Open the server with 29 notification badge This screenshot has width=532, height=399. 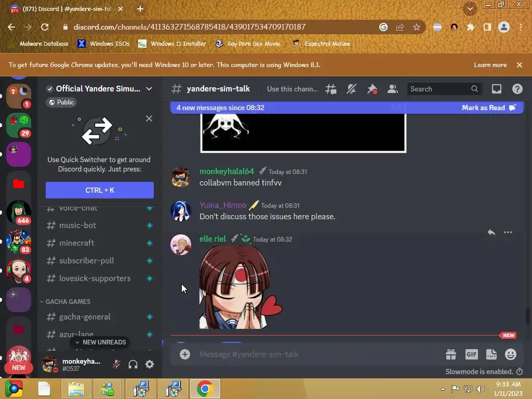coord(19,125)
